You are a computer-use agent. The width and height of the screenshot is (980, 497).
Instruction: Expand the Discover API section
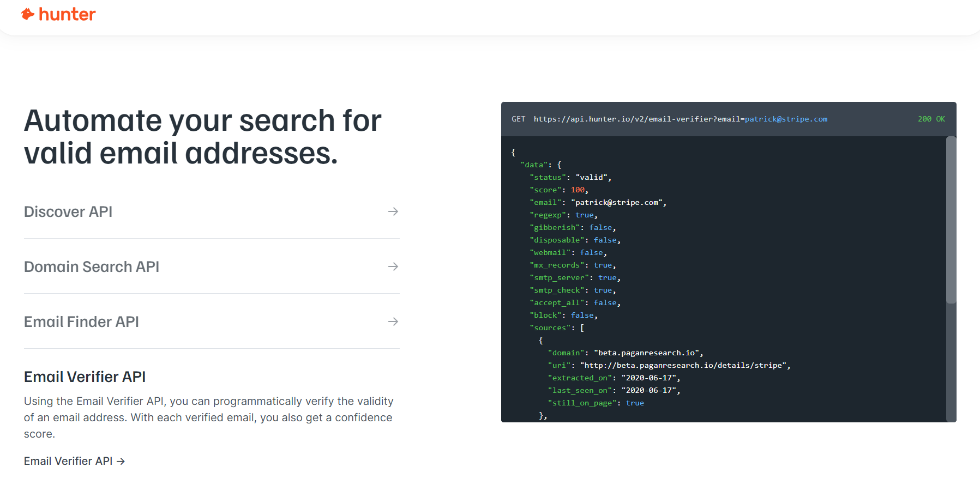pos(212,211)
